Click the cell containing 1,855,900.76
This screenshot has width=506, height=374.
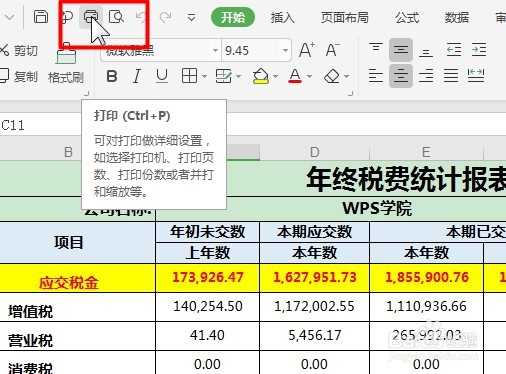(x=426, y=278)
